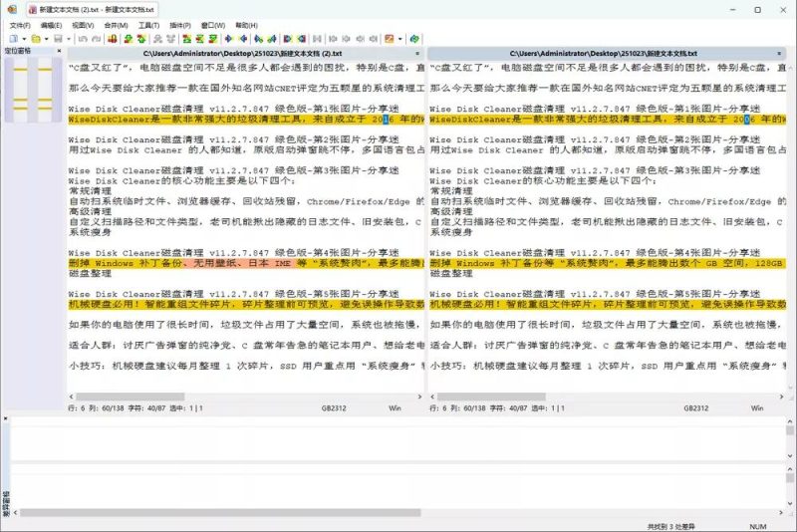797x532 pixels.
Task: Click the '高级清理' line in left pane
Action: pos(90,211)
